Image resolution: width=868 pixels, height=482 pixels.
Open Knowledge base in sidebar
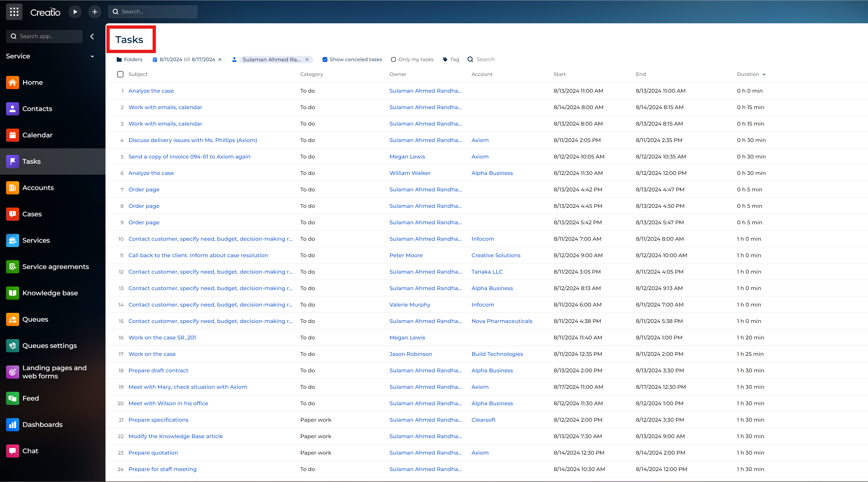pyautogui.click(x=50, y=293)
